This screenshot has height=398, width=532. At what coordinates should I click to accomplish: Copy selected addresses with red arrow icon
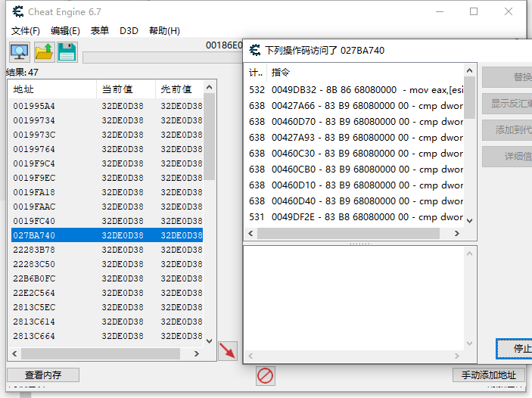227,351
